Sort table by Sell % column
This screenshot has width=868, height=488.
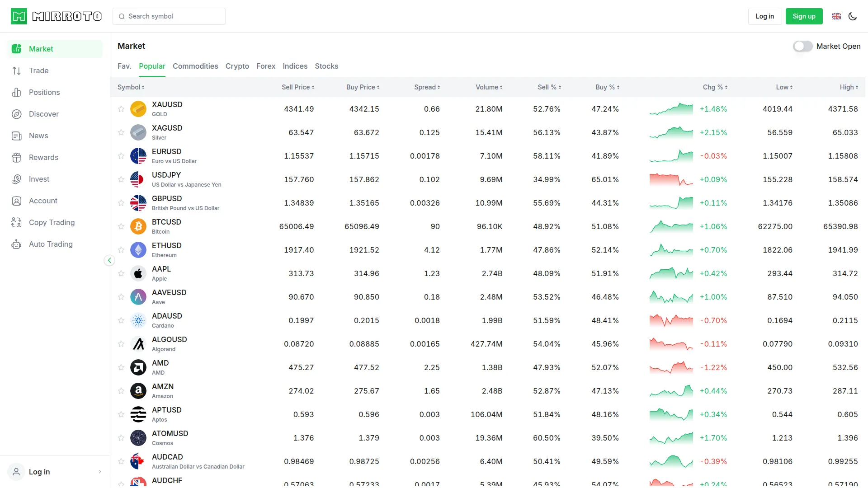[x=549, y=87]
